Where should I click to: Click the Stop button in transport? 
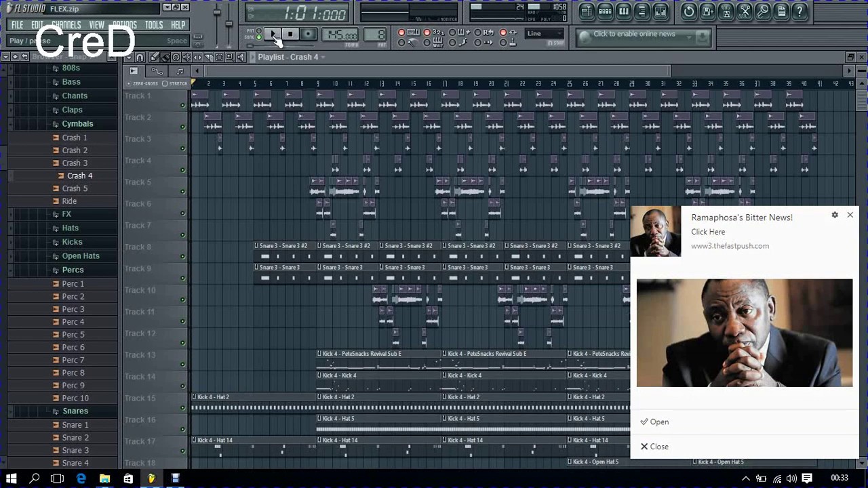(290, 34)
